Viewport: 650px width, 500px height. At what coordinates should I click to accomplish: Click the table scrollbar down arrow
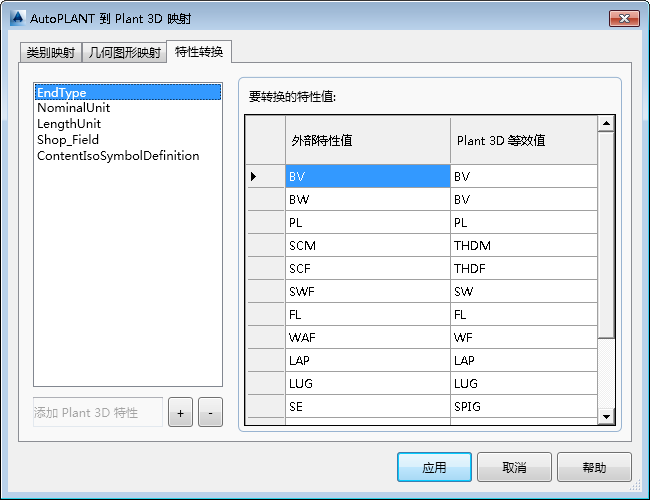(606, 416)
